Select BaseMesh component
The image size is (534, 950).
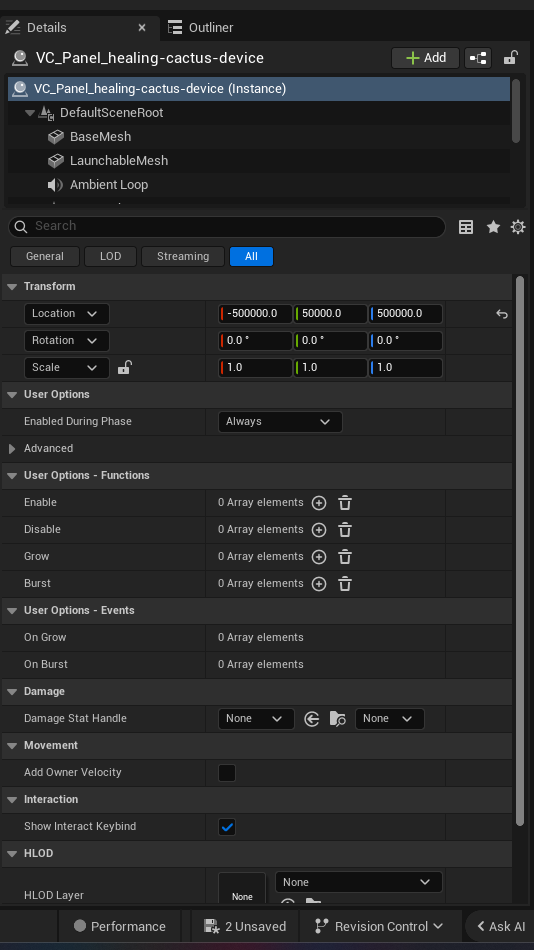click(101, 137)
